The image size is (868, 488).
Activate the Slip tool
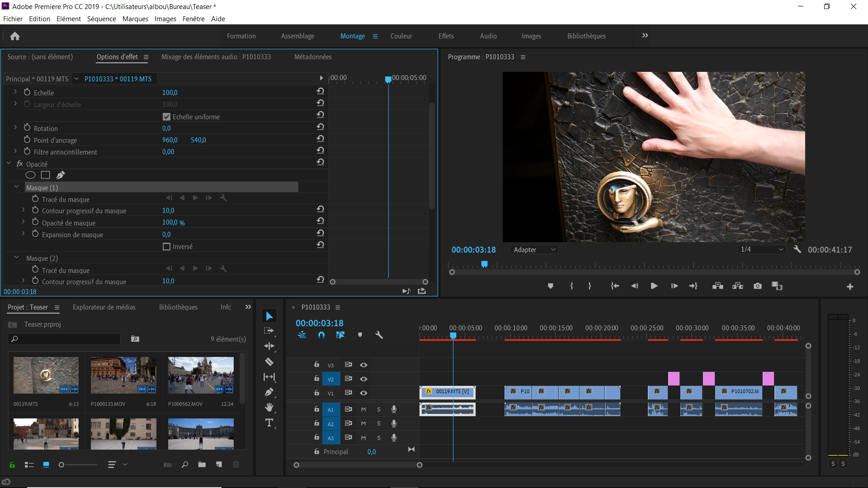[269, 377]
